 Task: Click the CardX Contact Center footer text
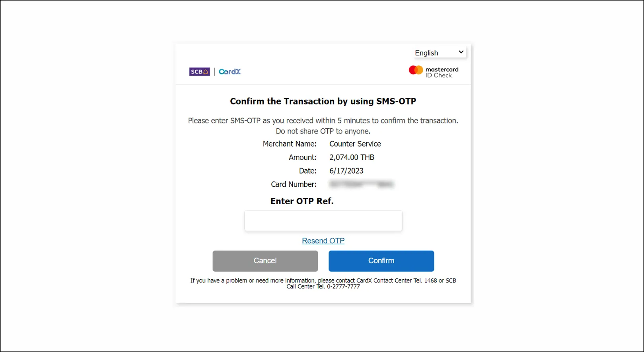[x=323, y=283]
